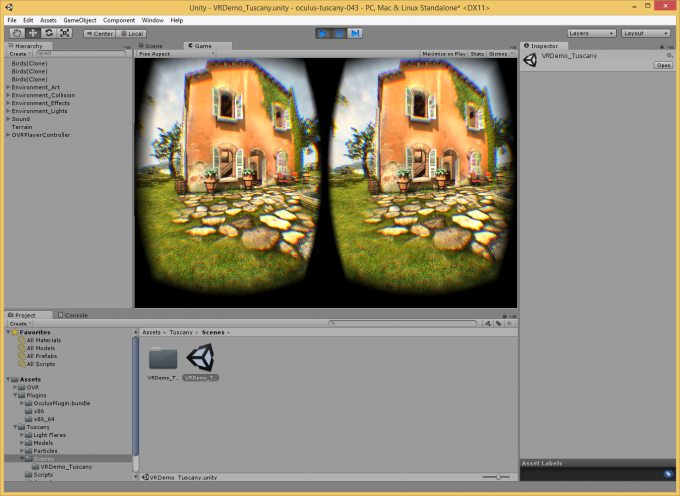Select the Inspector tab

544,46
